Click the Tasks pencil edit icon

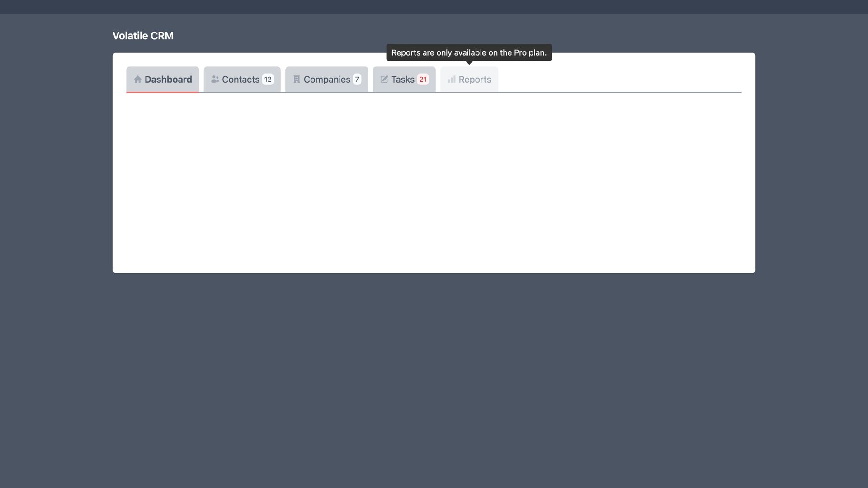pos(384,80)
